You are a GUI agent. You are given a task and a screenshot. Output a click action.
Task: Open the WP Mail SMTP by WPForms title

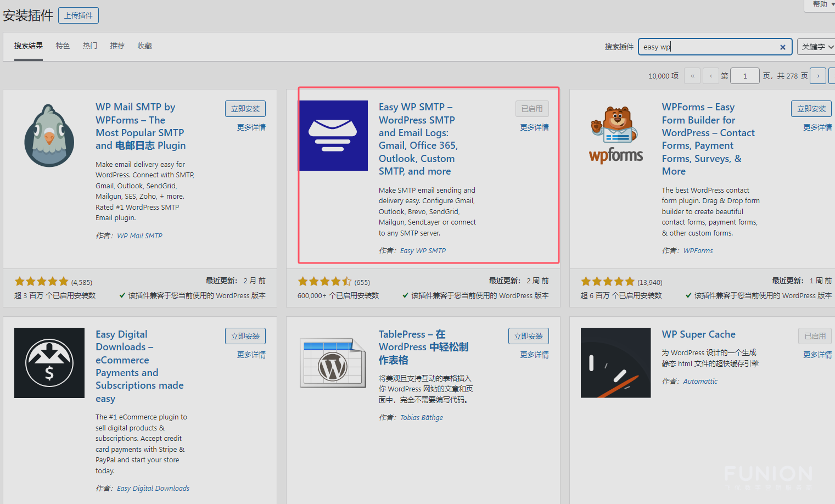point(141,126)
